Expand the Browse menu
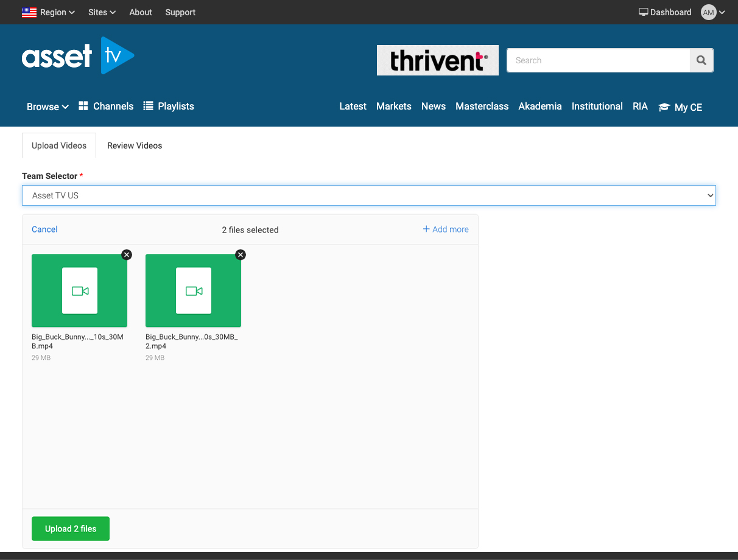 click(47, 107)
